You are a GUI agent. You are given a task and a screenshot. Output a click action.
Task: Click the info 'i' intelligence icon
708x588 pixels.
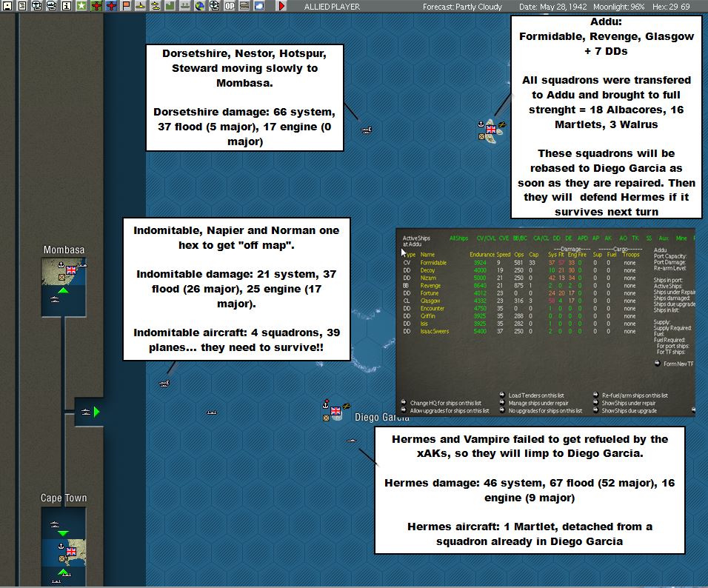pyautogui.click(x=67, y=6)
